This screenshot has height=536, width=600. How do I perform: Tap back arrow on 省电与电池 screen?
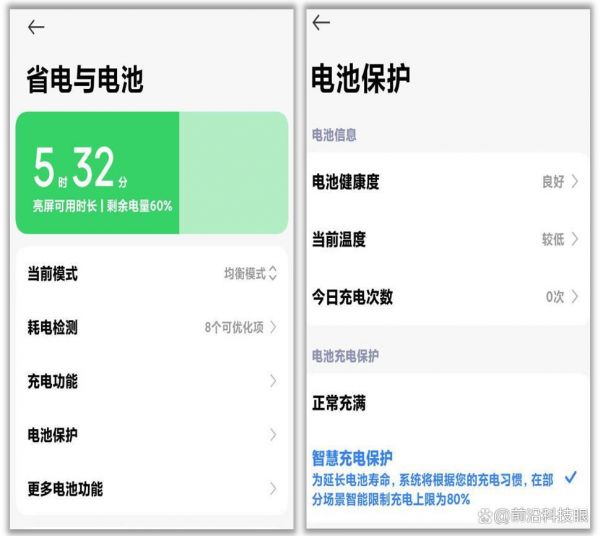coord(36,27)
